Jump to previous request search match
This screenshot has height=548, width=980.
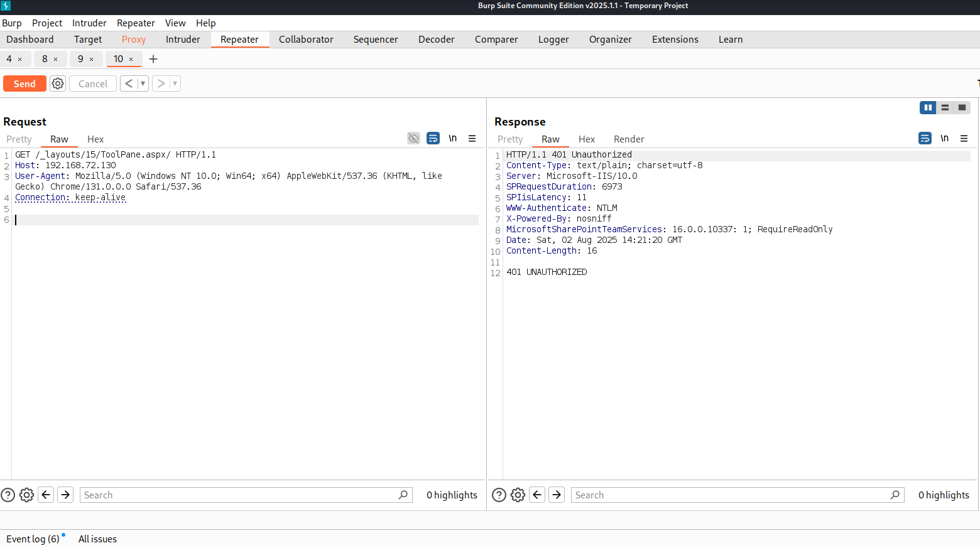point(46,495)
